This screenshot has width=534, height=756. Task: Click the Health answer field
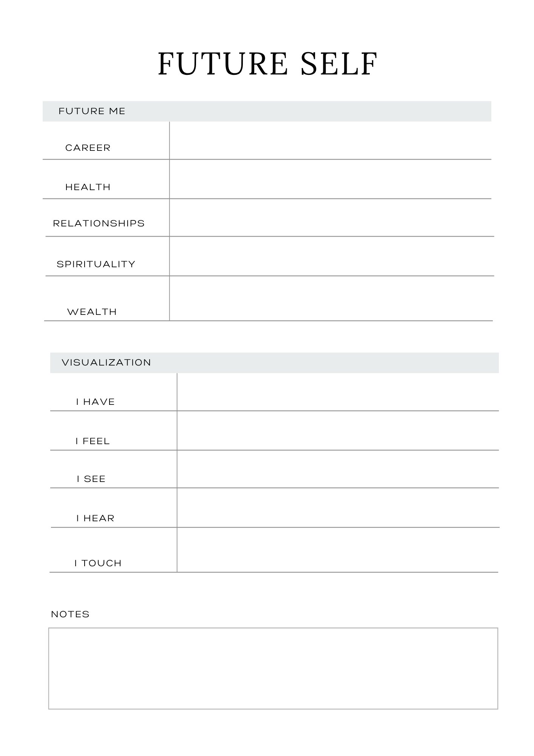pyautogui.click(x=330, y=179)
